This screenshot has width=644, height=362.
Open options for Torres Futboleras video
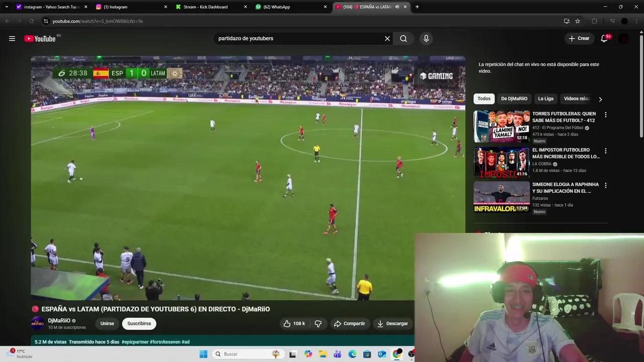pyautogui.click(x=605, y=115)
